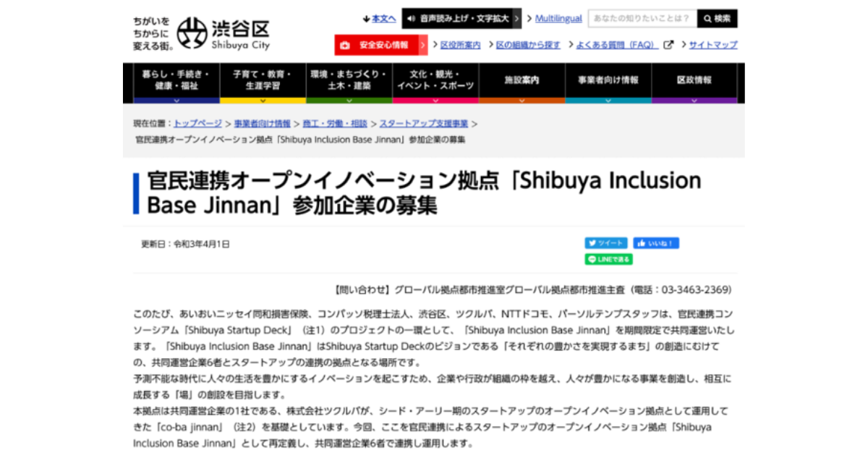Jump to 本文へ skip link
This screenshot has height=456, width=868.
(379, 19)
